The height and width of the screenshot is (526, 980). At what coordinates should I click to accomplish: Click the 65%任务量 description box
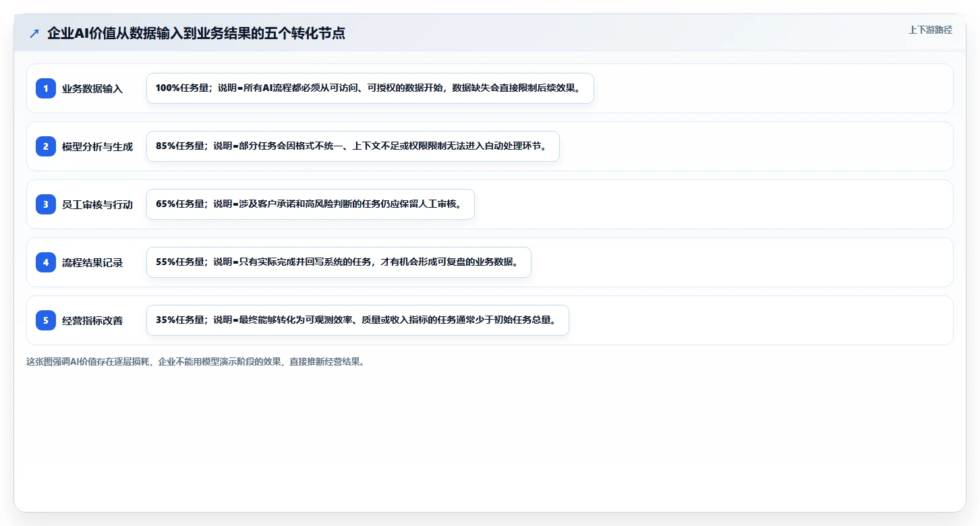click(310, 204)
